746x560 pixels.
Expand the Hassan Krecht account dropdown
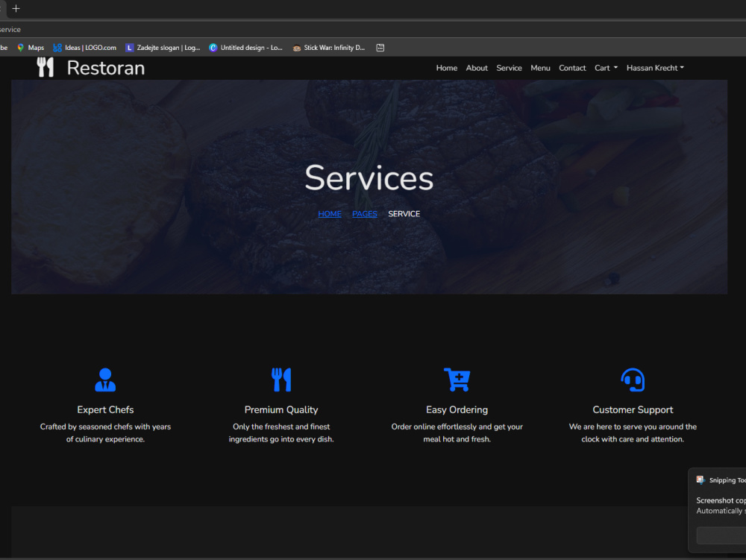(655, 68)
